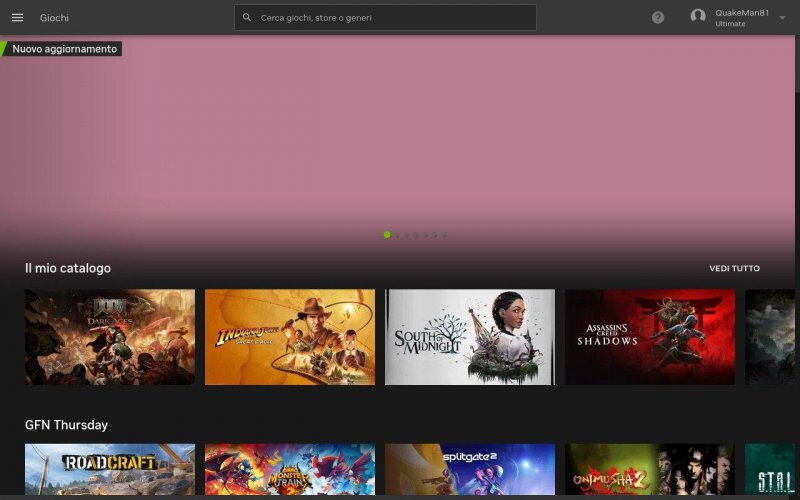Screen dimensions: 800x500
Task: Open the Doom The Dark Ages tile
Action: 110,337
